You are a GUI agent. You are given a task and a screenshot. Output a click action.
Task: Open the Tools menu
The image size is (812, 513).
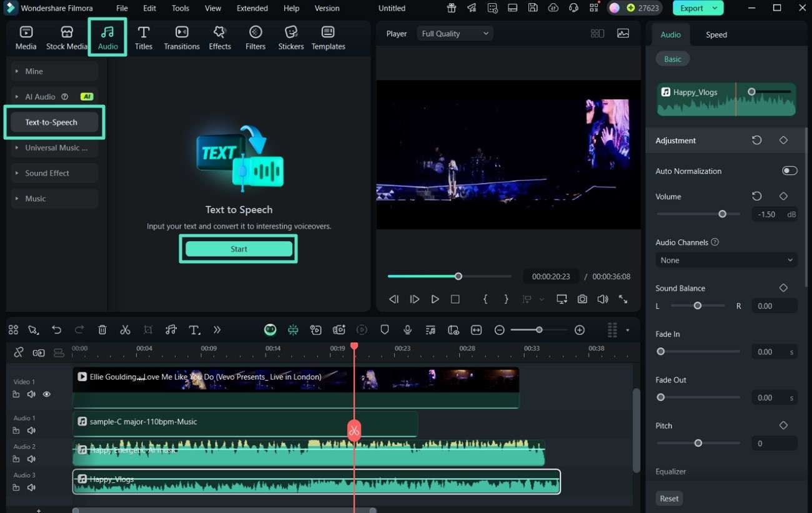pyautogui.click(x=181, y=8)
